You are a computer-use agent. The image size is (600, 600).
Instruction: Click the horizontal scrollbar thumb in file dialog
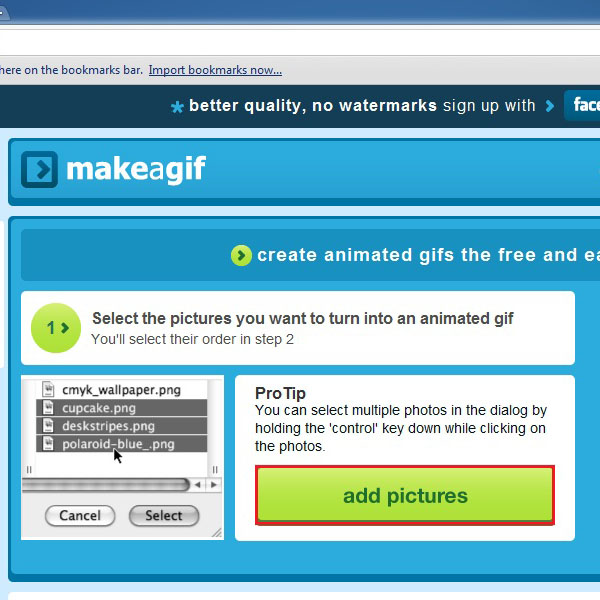106,485
